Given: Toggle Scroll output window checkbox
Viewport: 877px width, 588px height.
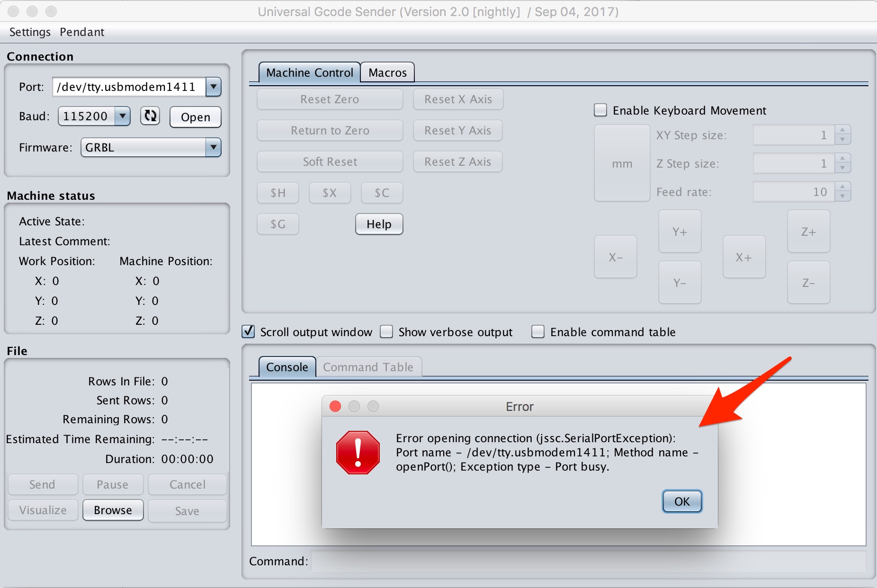Looking at the screenshot, I should [x=248, y=331].
